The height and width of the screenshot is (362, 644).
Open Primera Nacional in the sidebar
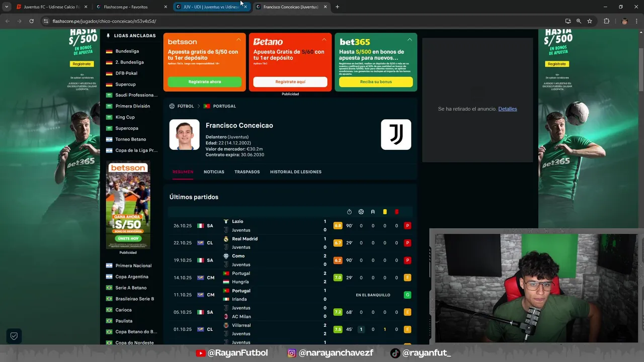[x=133, y=265]
